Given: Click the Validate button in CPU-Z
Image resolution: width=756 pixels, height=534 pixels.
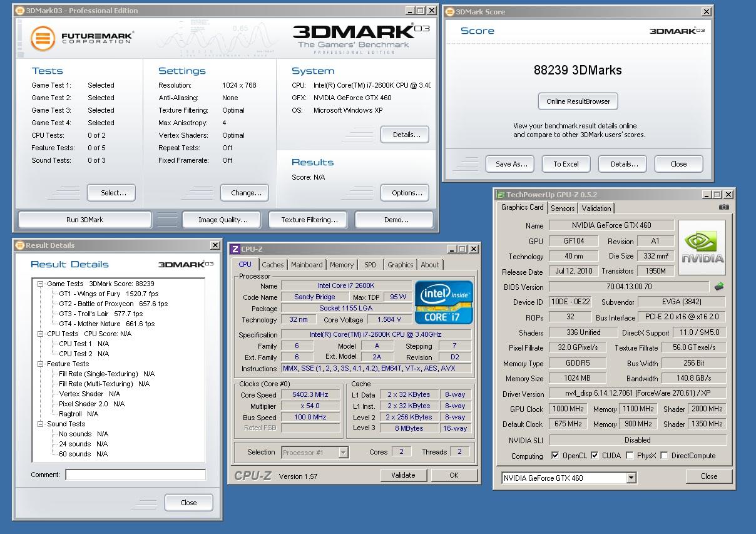Looking at the screenshot, I should pyautogui.click(x=403, y=475).
